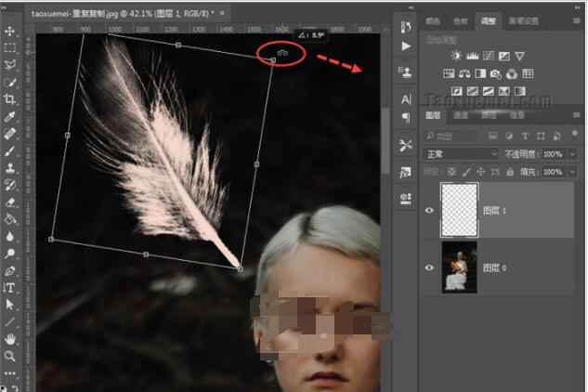588x392 pixels.
Task: Add an Invert adjustment
Action: coord(456,91)
